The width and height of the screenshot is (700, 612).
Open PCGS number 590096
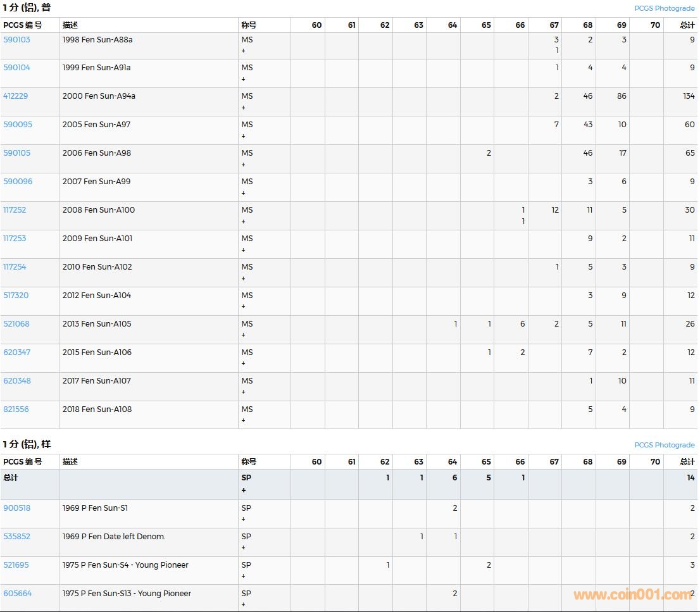16,182
